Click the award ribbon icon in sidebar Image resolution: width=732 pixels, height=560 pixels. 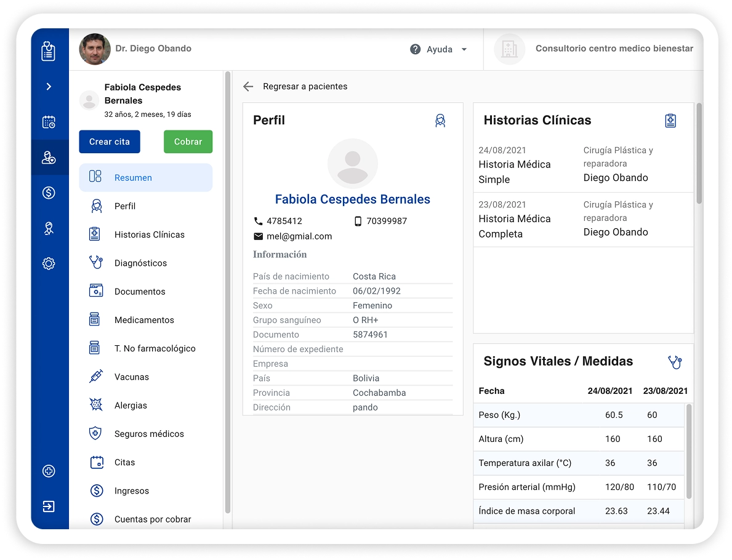(x=49, y=228)
